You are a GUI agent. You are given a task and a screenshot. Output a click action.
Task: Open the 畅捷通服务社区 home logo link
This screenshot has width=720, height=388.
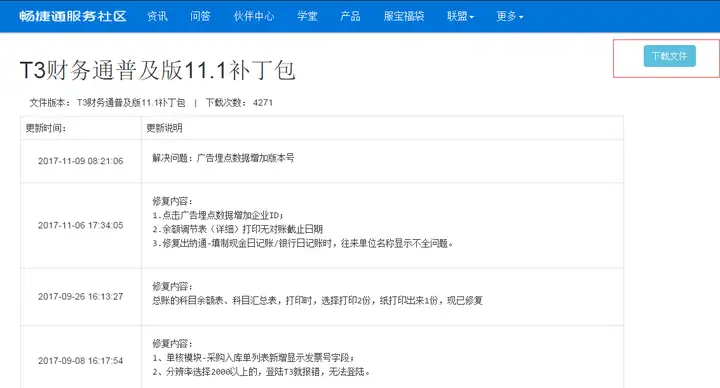click(73, 16)
